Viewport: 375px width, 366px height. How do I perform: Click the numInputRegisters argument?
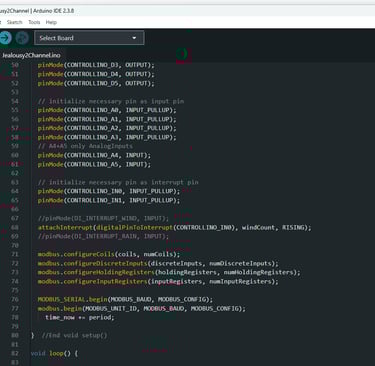click(240, 281)
